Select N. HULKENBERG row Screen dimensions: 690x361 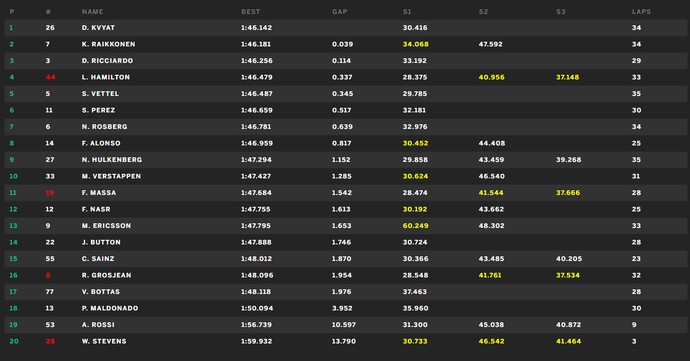[345, 160]
